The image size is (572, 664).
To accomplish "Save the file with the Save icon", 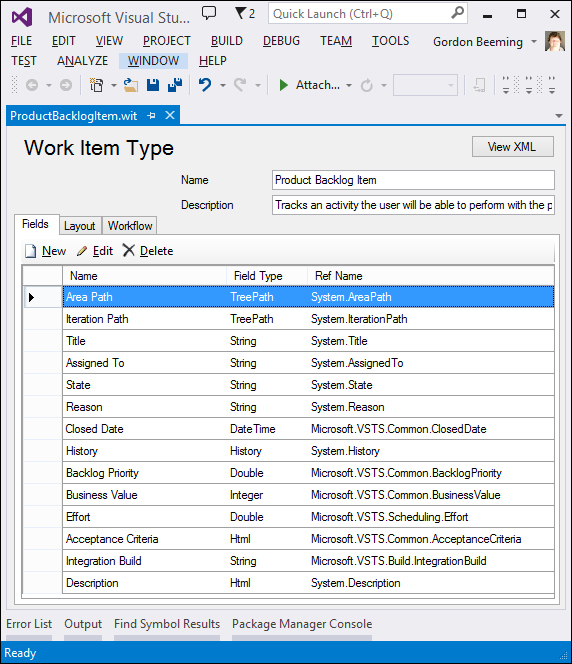I will pyautogui.click(x=153, y=85).
